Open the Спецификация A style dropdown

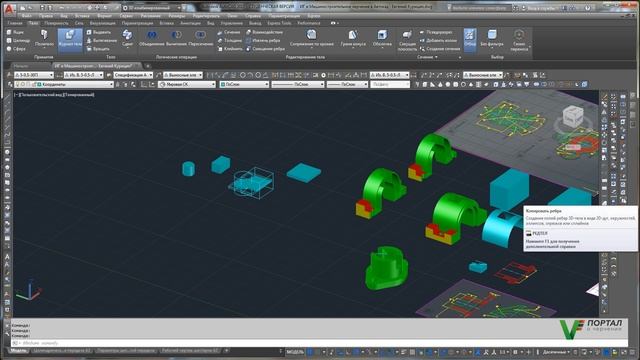click(x=133, y=75)
